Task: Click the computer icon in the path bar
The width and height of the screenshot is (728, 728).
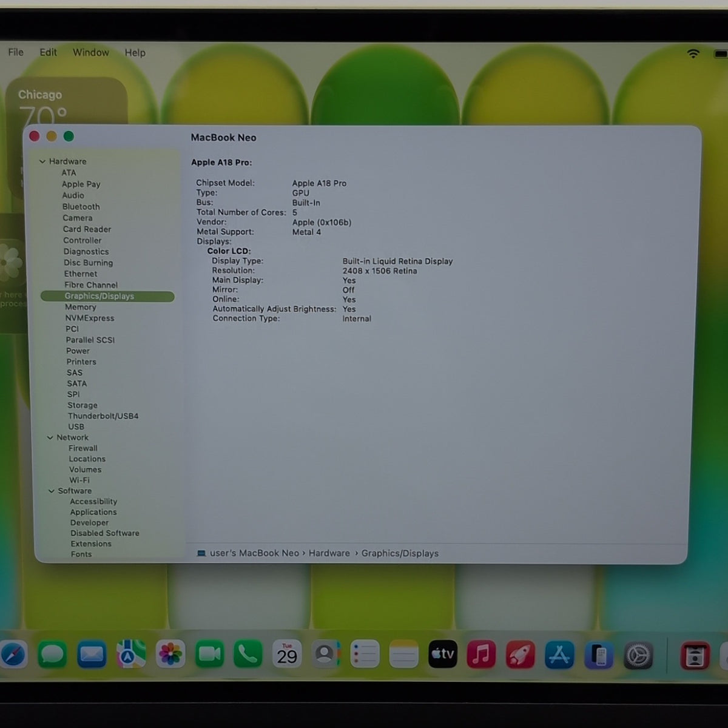Action: pyautogui.click(x=201, y=553)
